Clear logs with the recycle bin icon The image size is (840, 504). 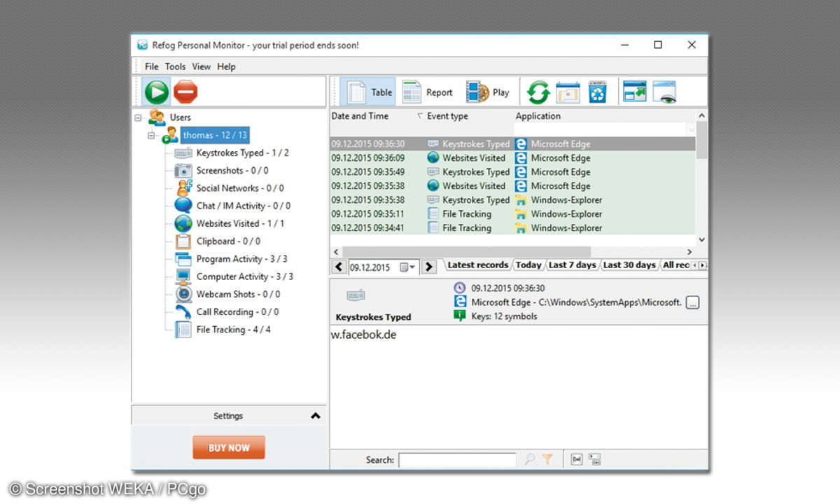click(597, 92)
